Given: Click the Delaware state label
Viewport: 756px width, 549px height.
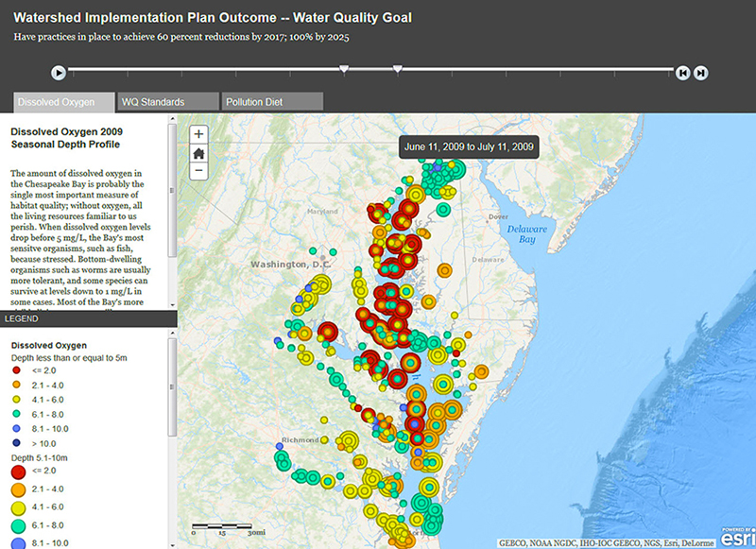Looking at the screenshot, I should (x=488, y=259).
